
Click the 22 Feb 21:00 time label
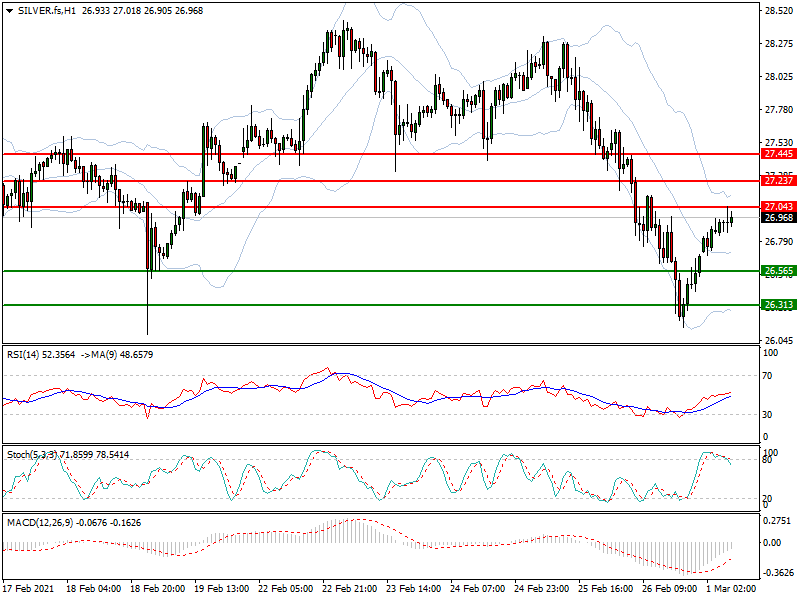tap(350, 588)
